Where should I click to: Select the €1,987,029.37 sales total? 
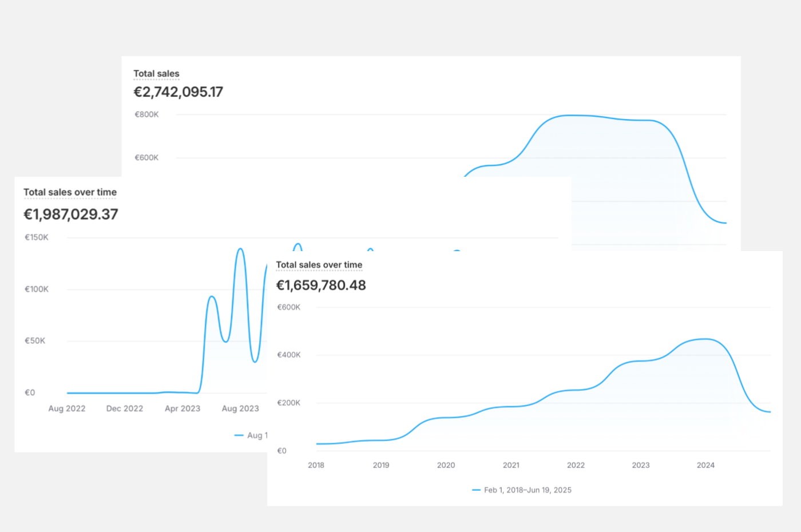pyautogui.click(x=70, y=215)
